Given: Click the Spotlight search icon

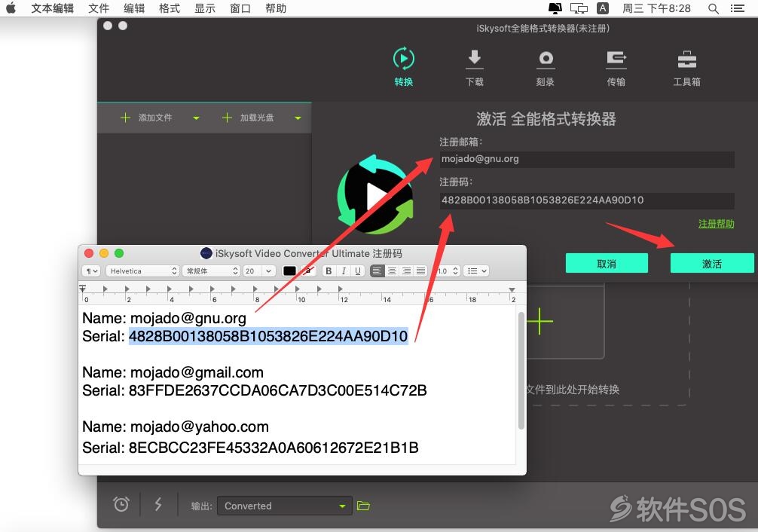Looking at the screenshot, I should [x=713, y=8].
